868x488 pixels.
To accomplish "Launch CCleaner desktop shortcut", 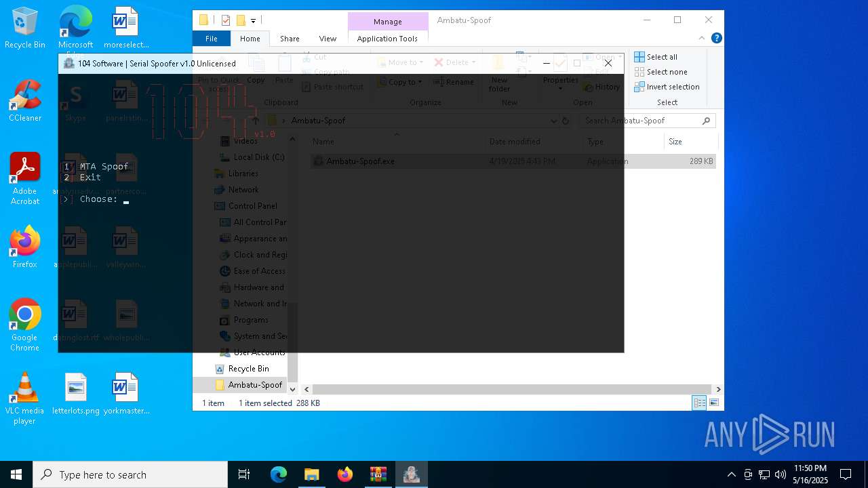I will [x=25, y=101].
